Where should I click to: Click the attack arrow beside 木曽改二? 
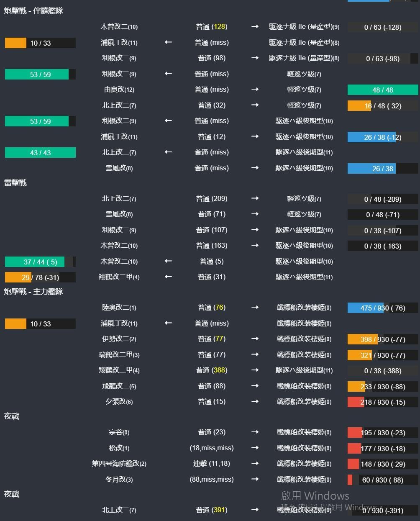point(255,27)
